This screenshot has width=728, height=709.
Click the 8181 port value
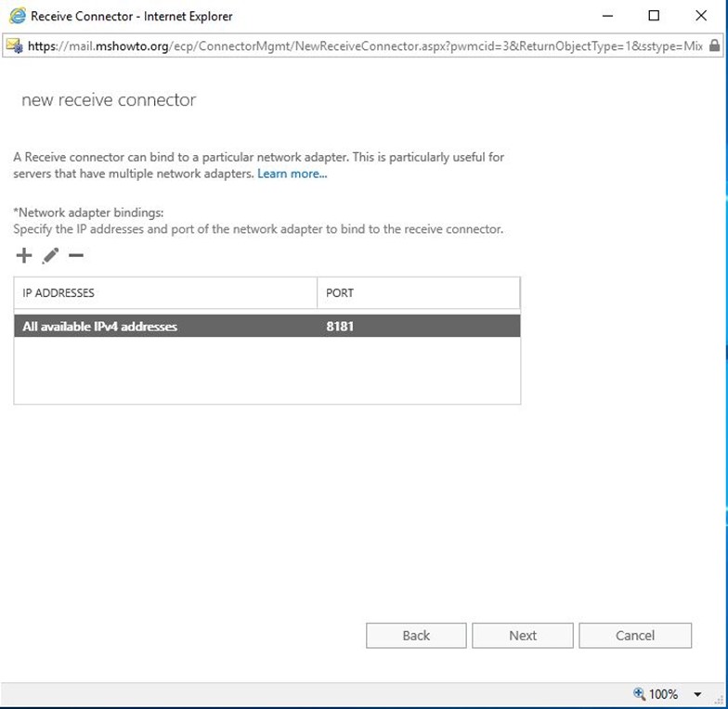(340, 327)
